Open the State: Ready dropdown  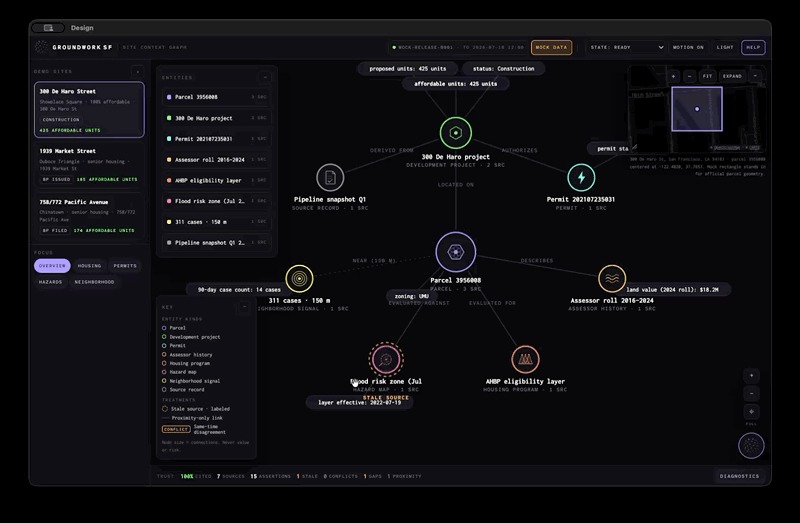click(x=627, y=47)
